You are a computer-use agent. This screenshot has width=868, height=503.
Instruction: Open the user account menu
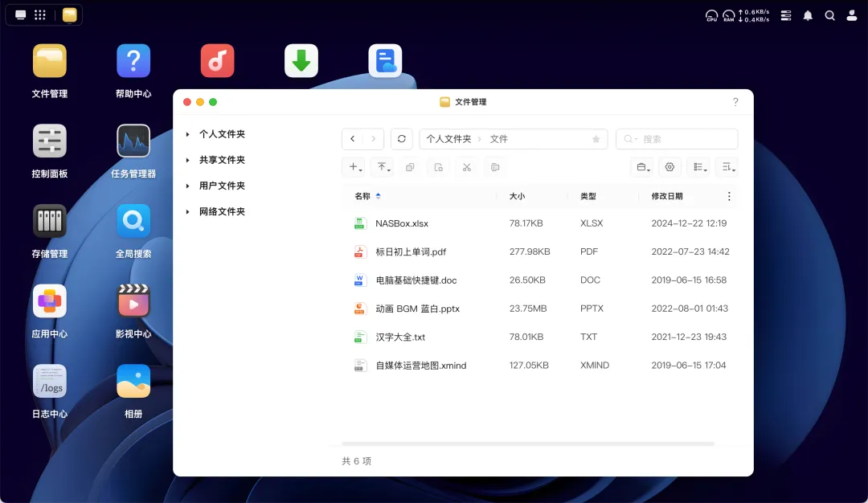tap(852, 15)
